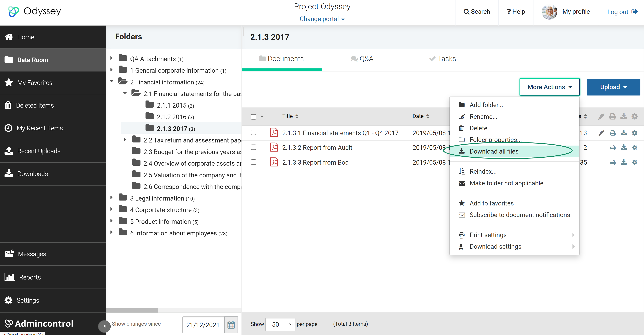Select Download all files menu entry

tap(514, 151)
